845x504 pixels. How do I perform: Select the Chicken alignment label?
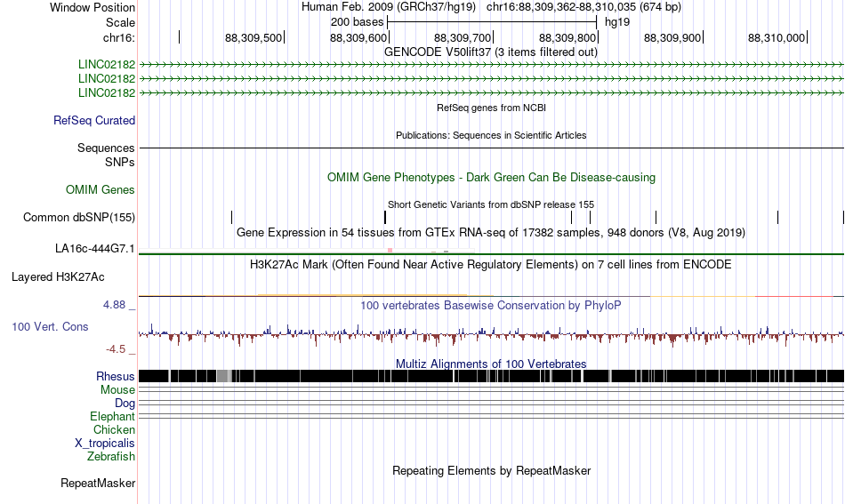114,429
